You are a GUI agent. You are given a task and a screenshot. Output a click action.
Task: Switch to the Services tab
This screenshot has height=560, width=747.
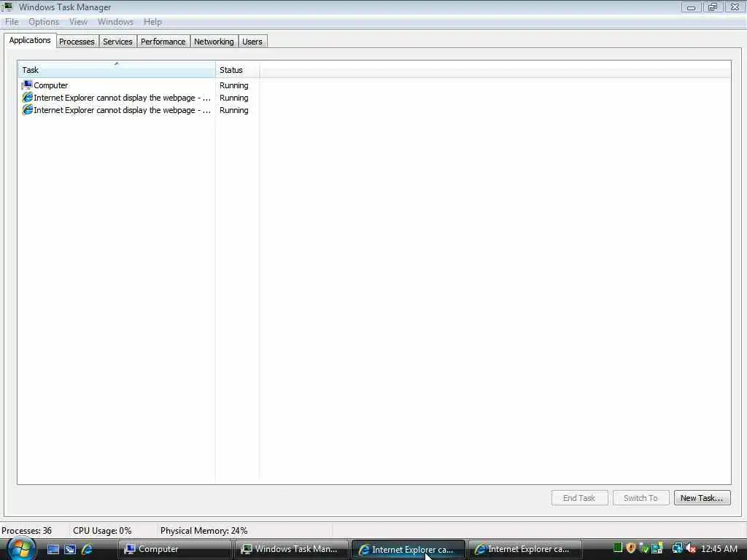(117, 42)
